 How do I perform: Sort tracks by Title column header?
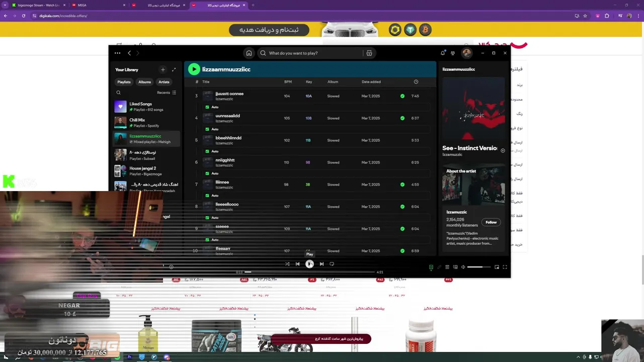[206, 81]
